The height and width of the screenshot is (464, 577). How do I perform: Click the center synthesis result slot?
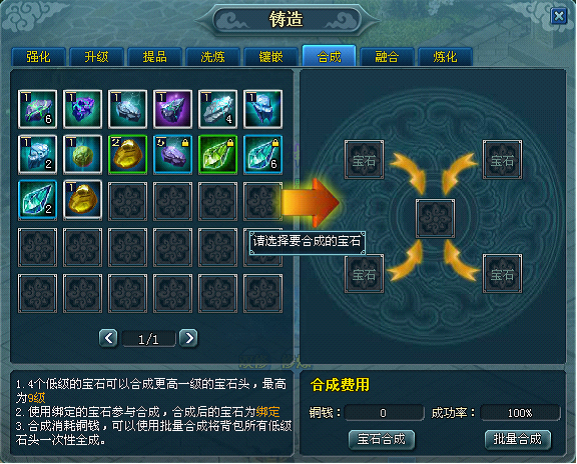[x=435, y=218]
